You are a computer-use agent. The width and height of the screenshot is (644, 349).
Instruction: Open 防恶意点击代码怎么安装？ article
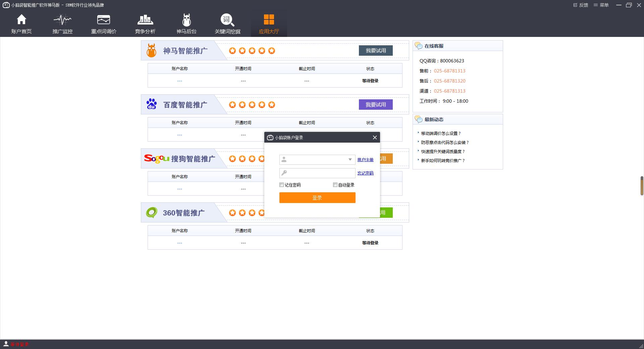445,143
